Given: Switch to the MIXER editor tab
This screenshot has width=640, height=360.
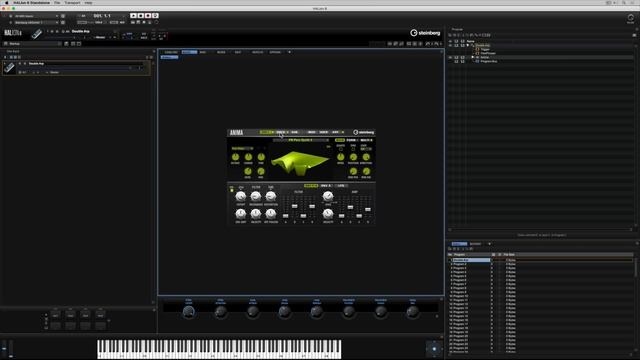Looking at the screenshot, I should pos(221,52).
